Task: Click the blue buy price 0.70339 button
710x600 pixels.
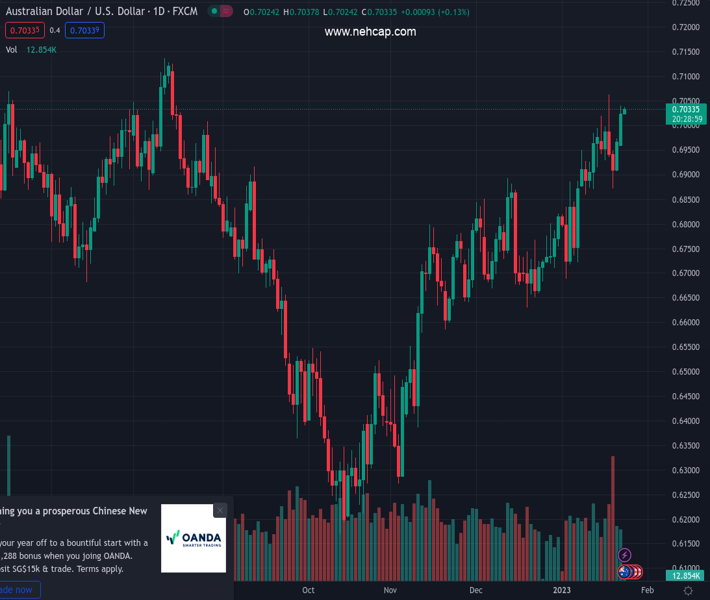Action: coord(86,30)
